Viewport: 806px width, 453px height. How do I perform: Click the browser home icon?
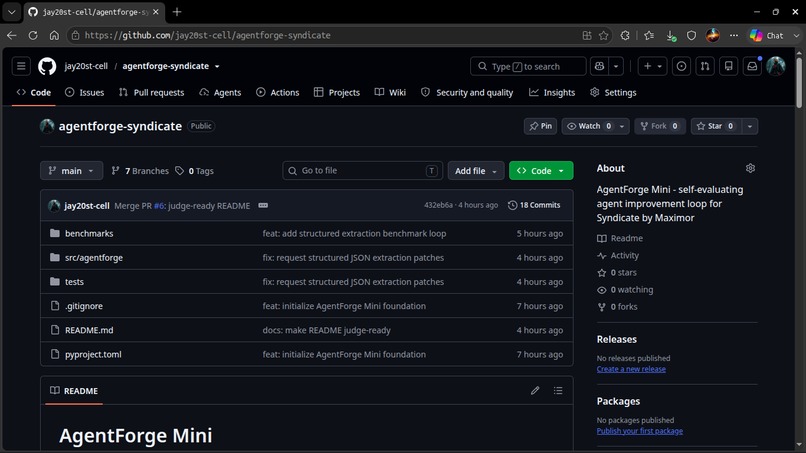[x=54, y=35]
